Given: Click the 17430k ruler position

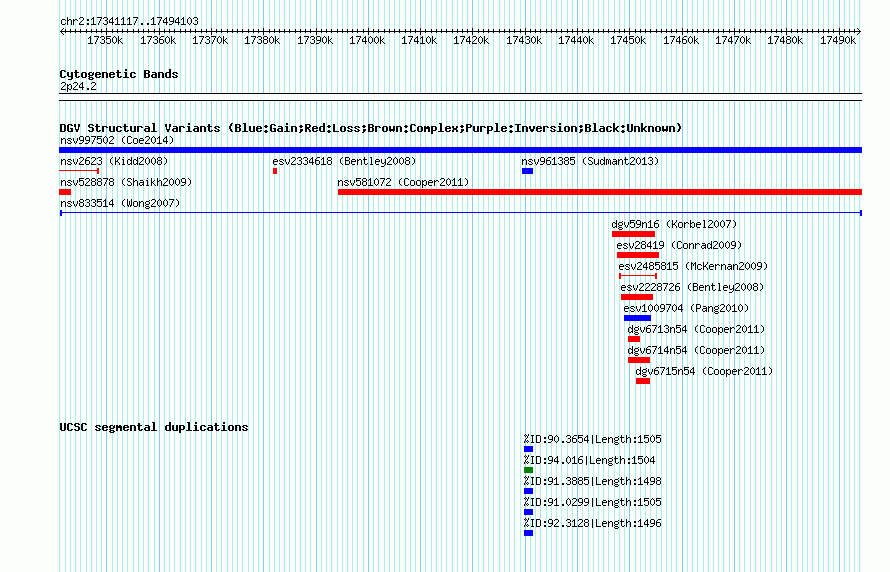Looking at the screenshot, I should pos(524,41).
